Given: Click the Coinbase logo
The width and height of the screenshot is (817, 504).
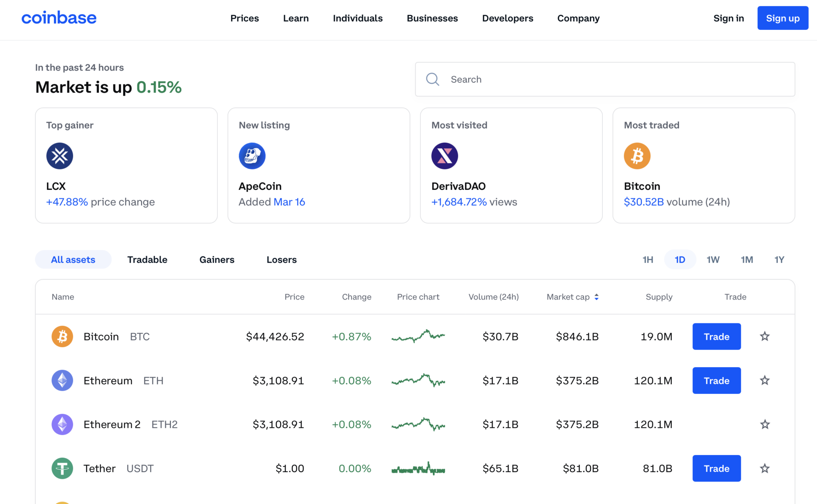Looking at the screenshot, I should click(x=59, y=18).
